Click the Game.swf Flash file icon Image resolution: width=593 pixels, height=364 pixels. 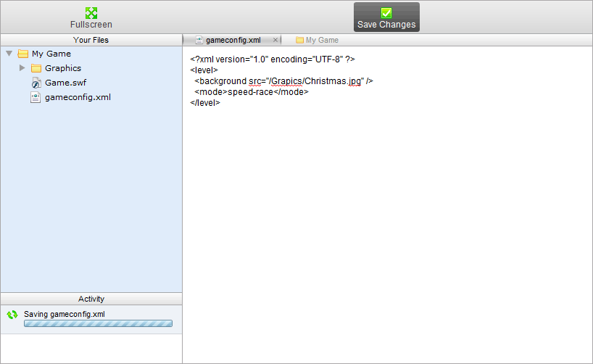(x=36, y=83)
